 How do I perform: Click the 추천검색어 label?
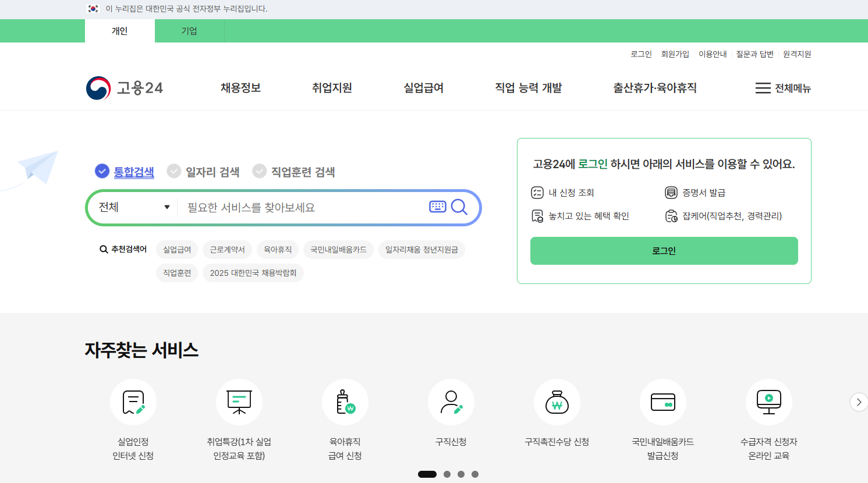129,249
